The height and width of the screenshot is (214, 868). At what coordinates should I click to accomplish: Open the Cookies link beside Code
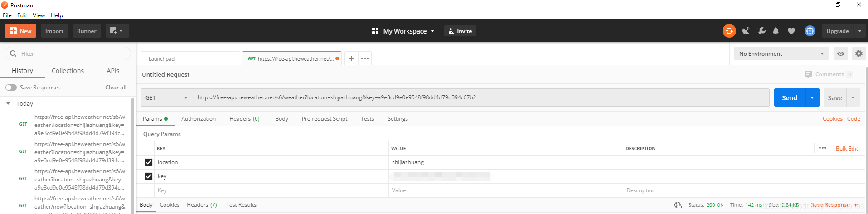point(832,119)
